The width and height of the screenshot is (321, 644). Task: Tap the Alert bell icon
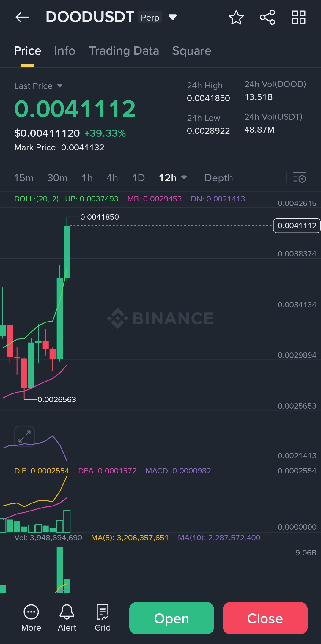[67, 618]
